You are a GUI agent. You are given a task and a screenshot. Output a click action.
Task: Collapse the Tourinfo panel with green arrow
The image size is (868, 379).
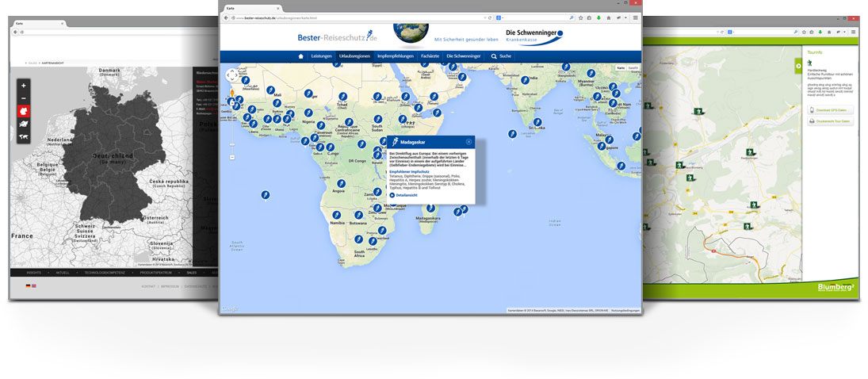(x=798, y=66)
